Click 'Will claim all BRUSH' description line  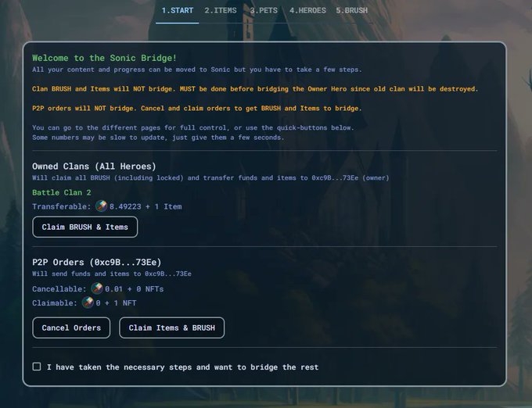point(210,177)
